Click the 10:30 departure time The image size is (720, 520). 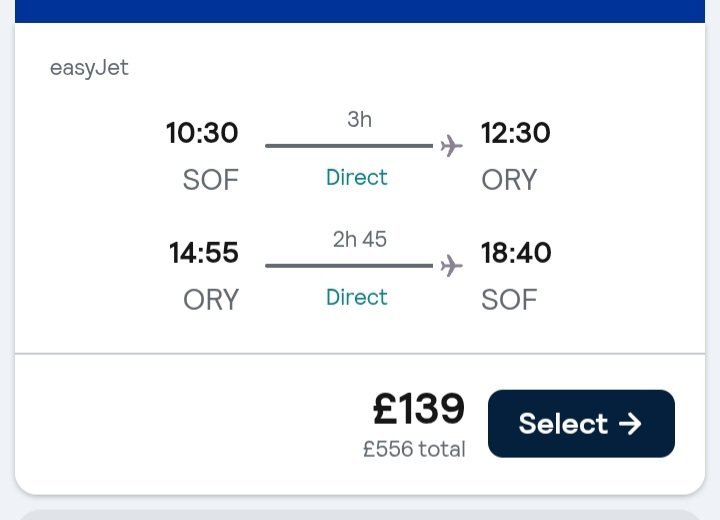point(202,133)
